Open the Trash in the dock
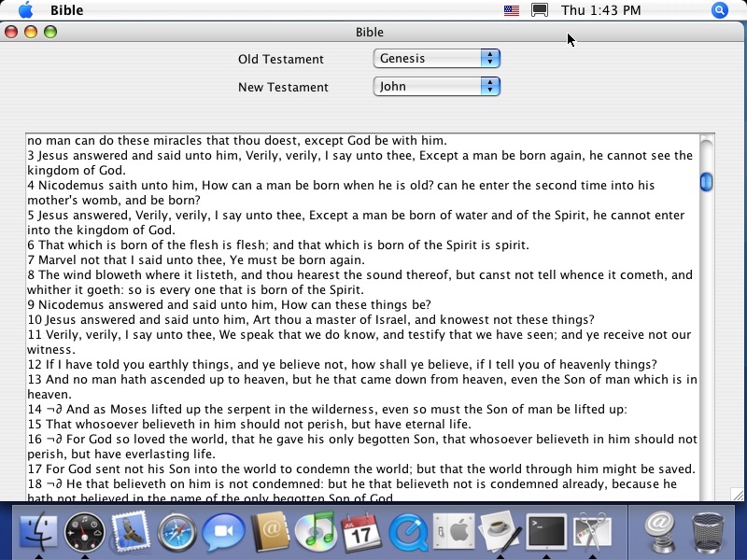The image size is (747, 560). [x=708, y=532]
